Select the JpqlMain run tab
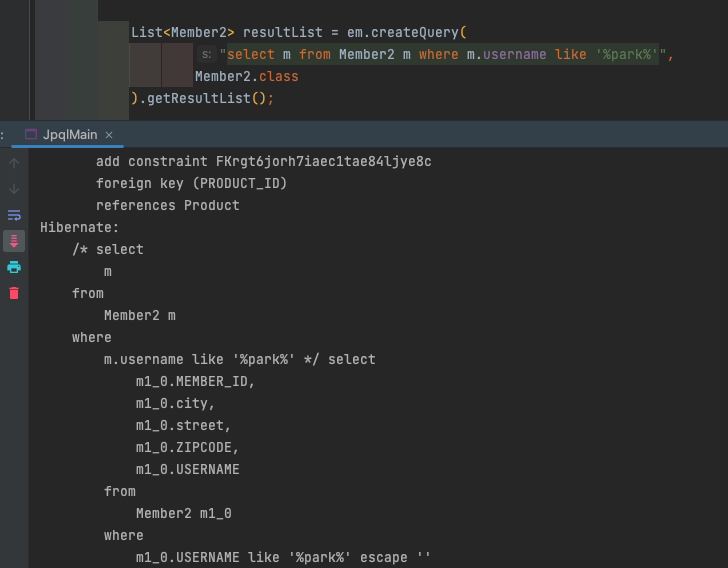This screenshot has width=728, height=568. click(70, 135)
